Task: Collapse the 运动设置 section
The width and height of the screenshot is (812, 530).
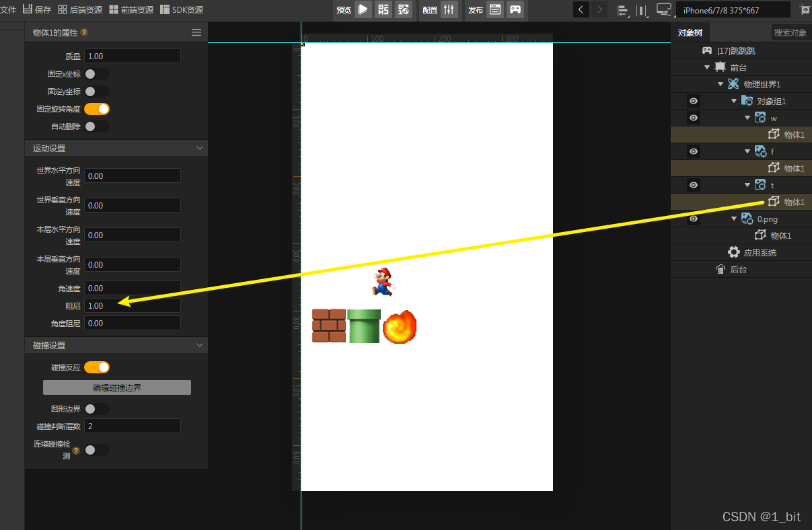Action: click(x=200, y=148)
